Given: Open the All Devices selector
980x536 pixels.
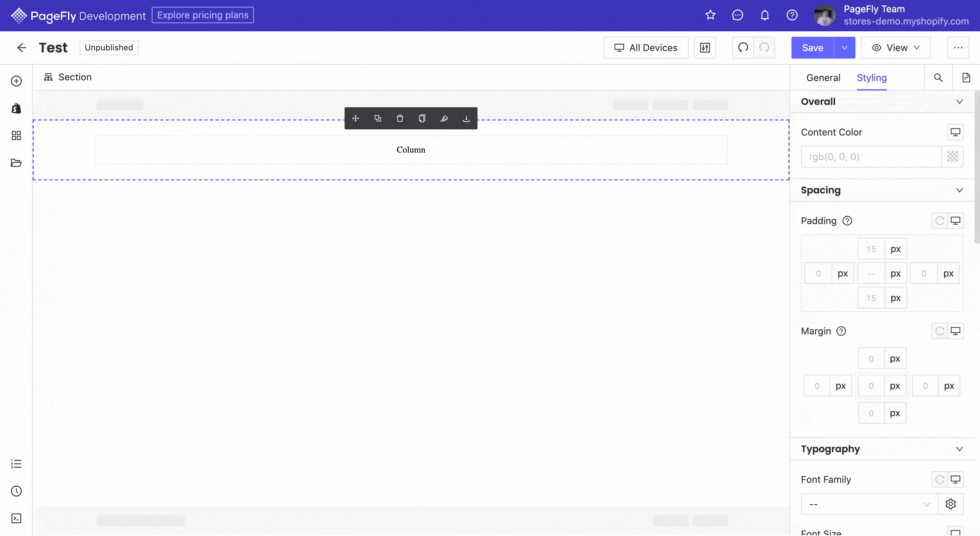Looking at the screenshot, I should pyautogui.click(x=646, y=48).
